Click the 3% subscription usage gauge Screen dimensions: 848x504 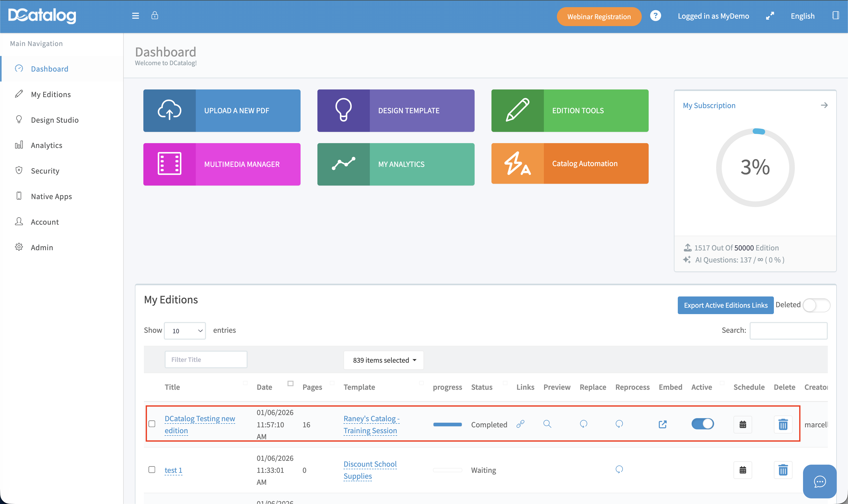coord(755,167)
